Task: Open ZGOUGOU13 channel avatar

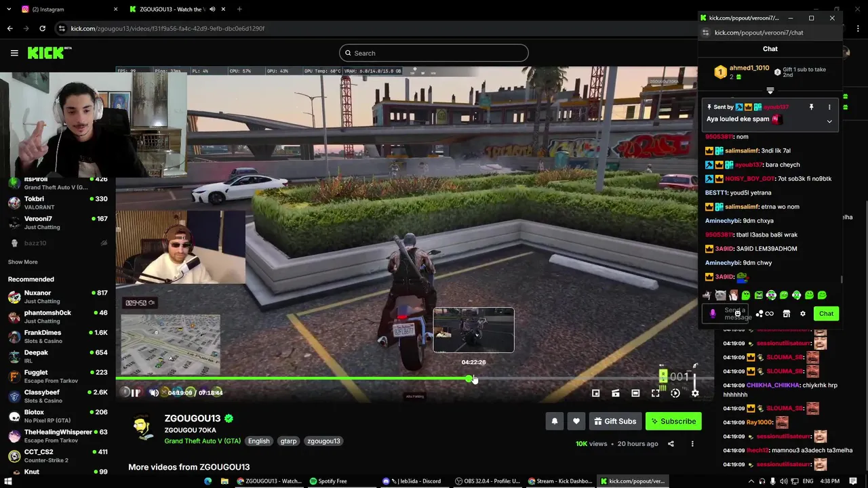Action: click(142, 426)
